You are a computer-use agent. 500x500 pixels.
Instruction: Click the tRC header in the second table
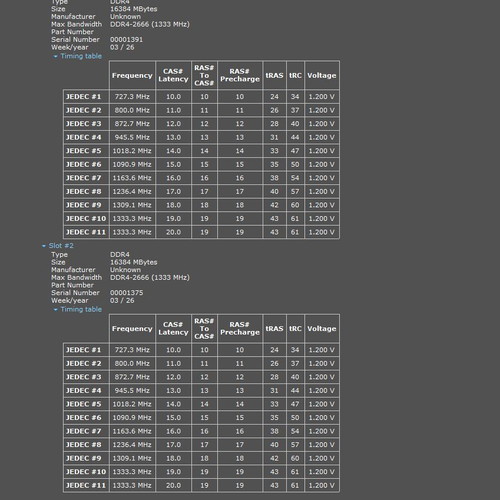click(295, 329)
